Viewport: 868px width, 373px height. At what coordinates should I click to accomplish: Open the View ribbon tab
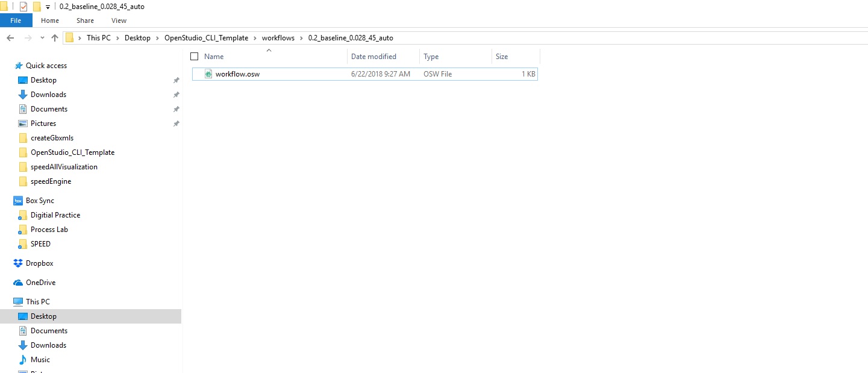(x=119, y=20)
